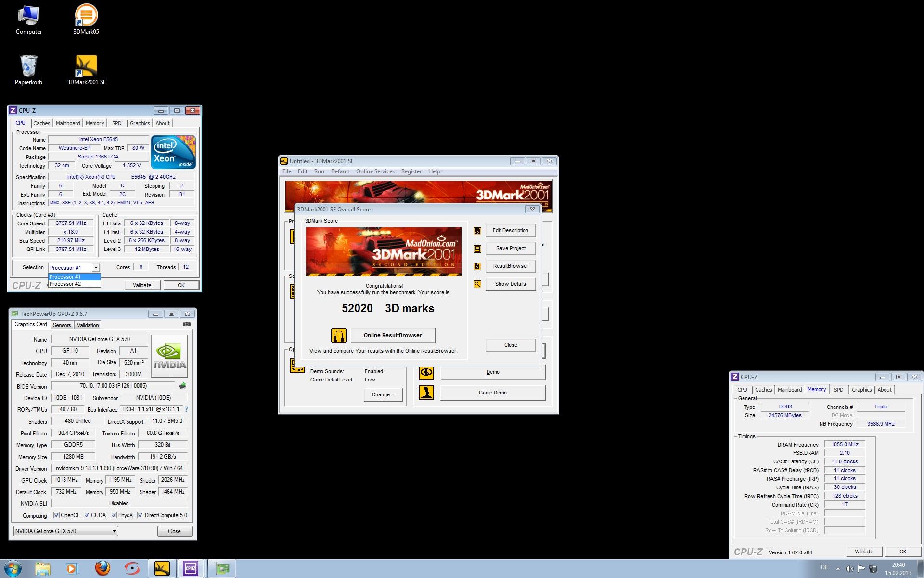
Task: Toggle the OpenCL checkbox
Action: [56, 515]
